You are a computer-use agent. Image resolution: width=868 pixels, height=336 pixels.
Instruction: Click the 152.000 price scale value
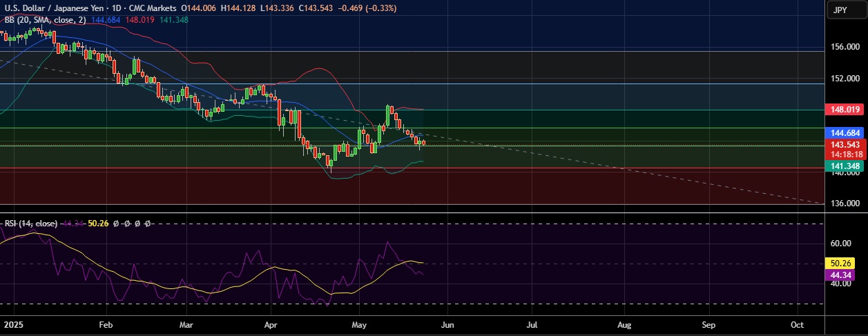844,78
